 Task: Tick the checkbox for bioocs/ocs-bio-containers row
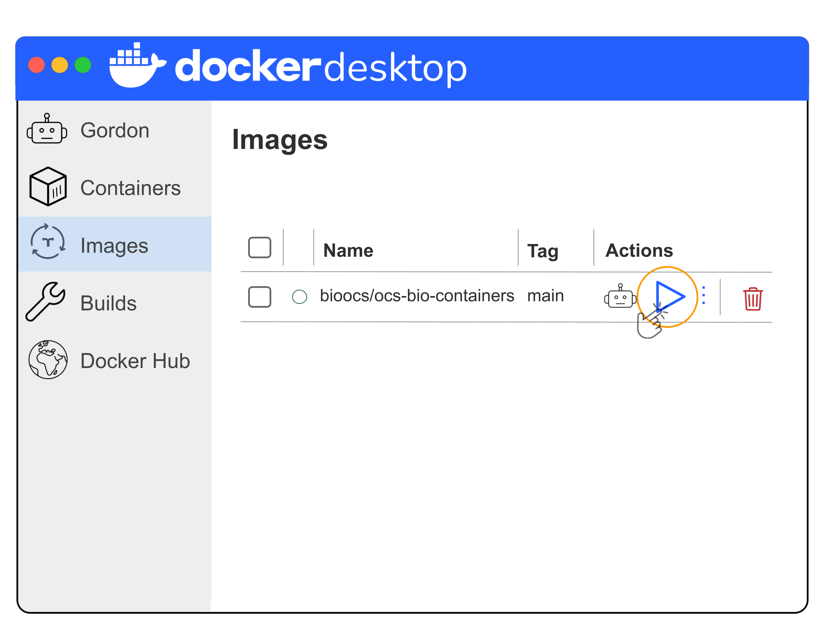coord(259,297)
